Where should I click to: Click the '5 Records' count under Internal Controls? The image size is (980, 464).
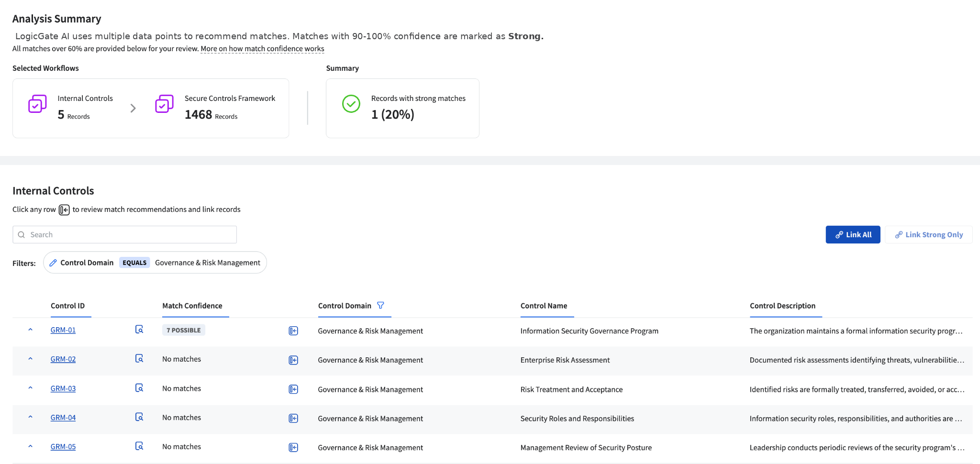pyautogui.click(x=74, y=115)
